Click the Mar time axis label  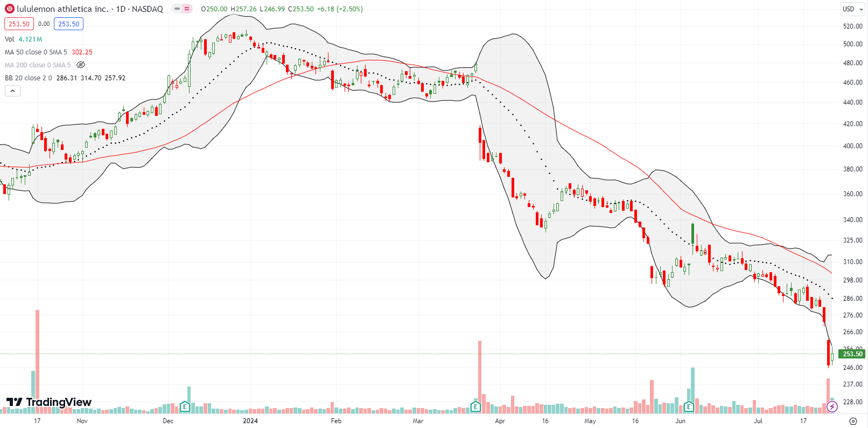(x=418, y=420)
